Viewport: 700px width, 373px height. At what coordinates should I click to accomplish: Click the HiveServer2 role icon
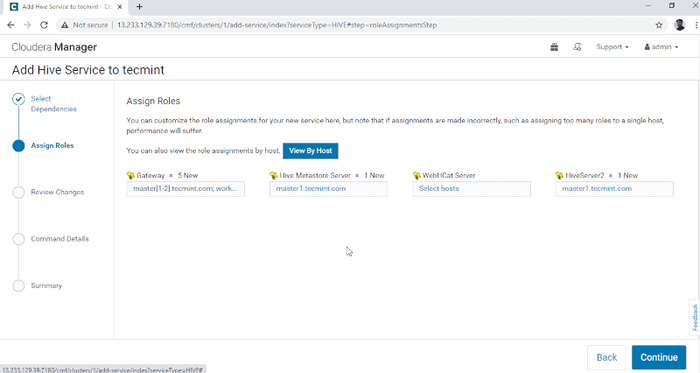point(559,175)
